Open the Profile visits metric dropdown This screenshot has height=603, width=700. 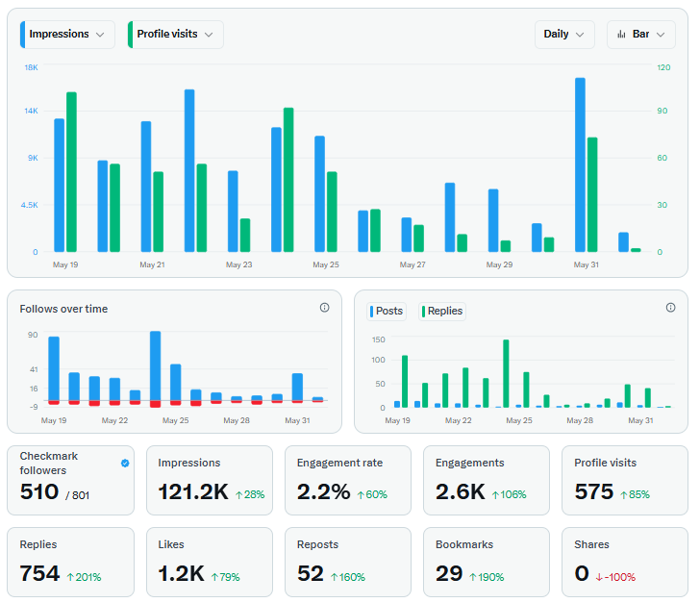point(175,35)
